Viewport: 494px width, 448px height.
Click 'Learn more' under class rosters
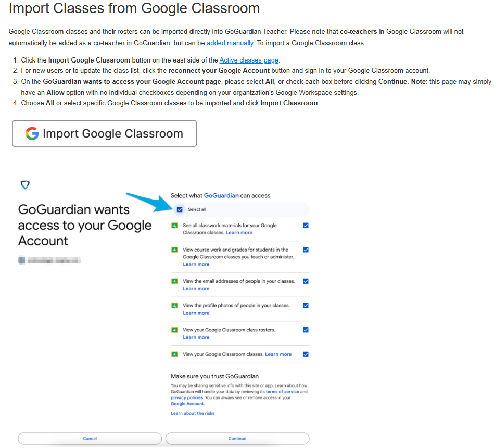[x=196, y=337]
